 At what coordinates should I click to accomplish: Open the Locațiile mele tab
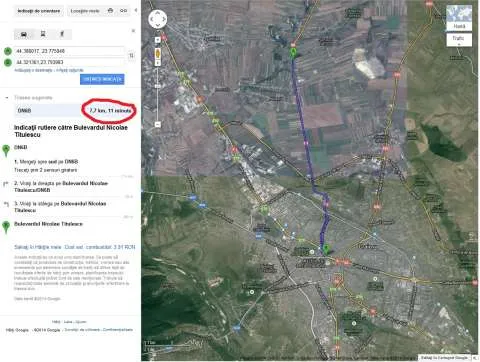click(85, 11)
